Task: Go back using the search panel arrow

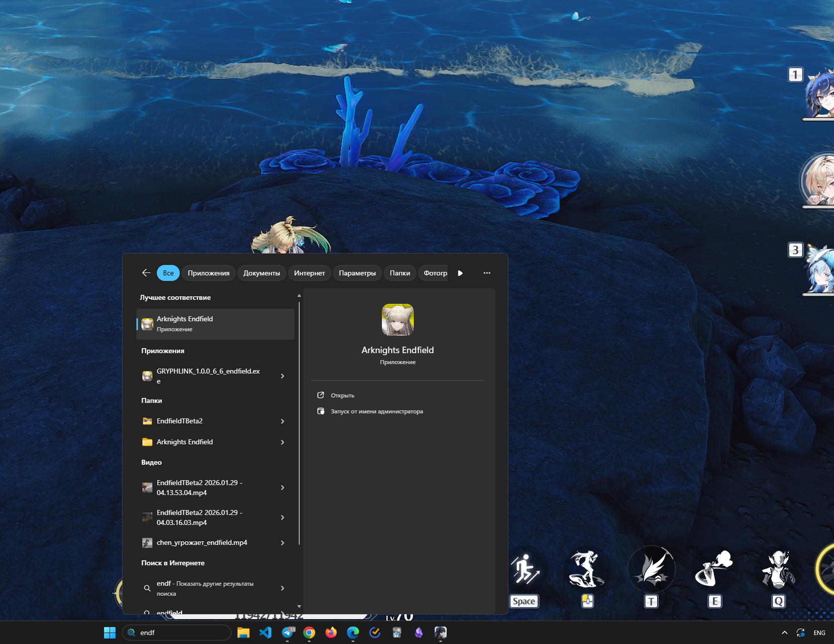Action: [146, 273]
